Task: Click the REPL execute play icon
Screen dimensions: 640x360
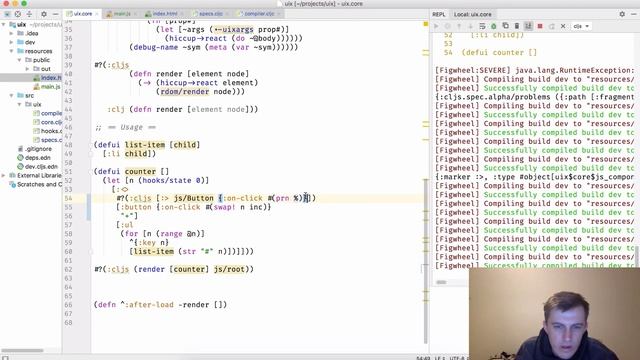Action: coord(436,26)
